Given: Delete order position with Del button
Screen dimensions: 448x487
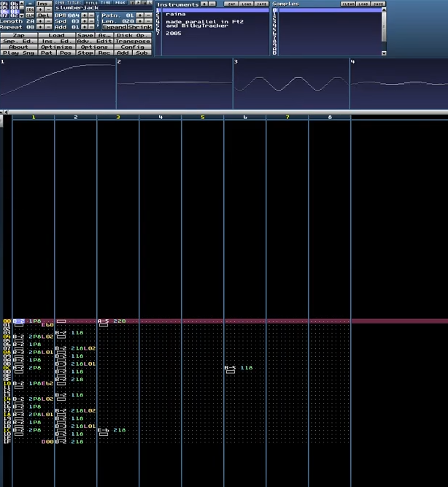Looking at the screenshot, I should tap(44, 15).
